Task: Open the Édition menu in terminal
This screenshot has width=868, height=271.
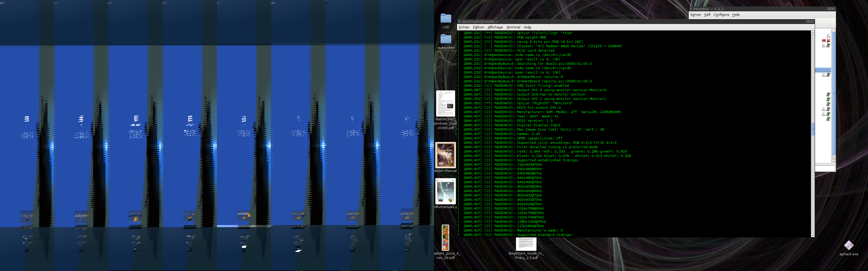Action: pos(478,27)
